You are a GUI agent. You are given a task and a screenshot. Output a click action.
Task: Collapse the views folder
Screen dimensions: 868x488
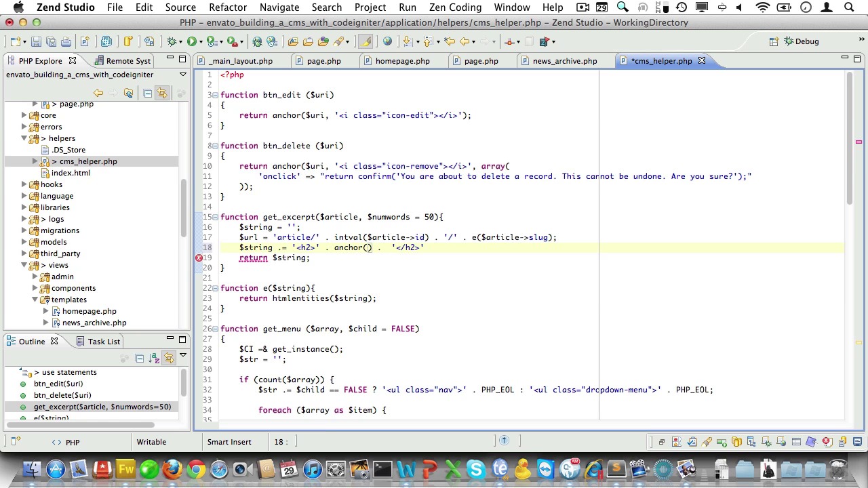[24, 265]
